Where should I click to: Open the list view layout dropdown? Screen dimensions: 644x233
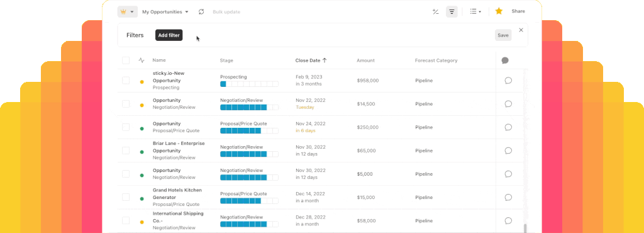tap(475, 12)
